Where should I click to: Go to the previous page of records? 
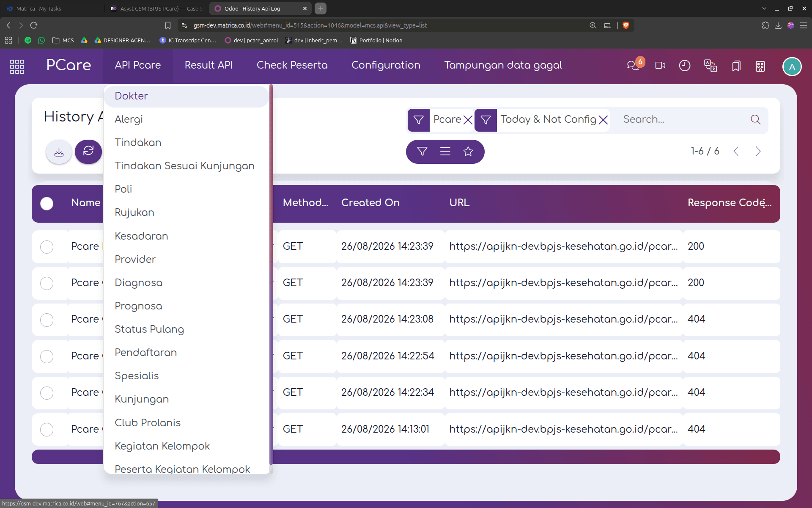coord(736,151)
